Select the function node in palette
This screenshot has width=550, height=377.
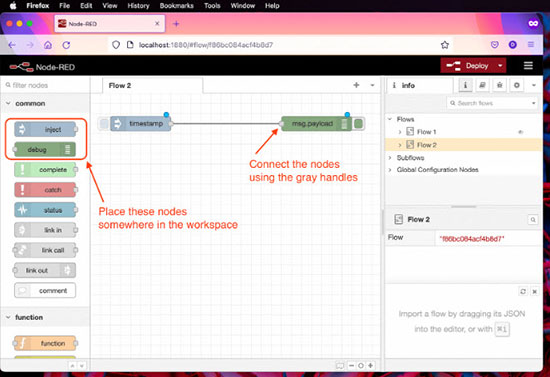click(45, 343)
